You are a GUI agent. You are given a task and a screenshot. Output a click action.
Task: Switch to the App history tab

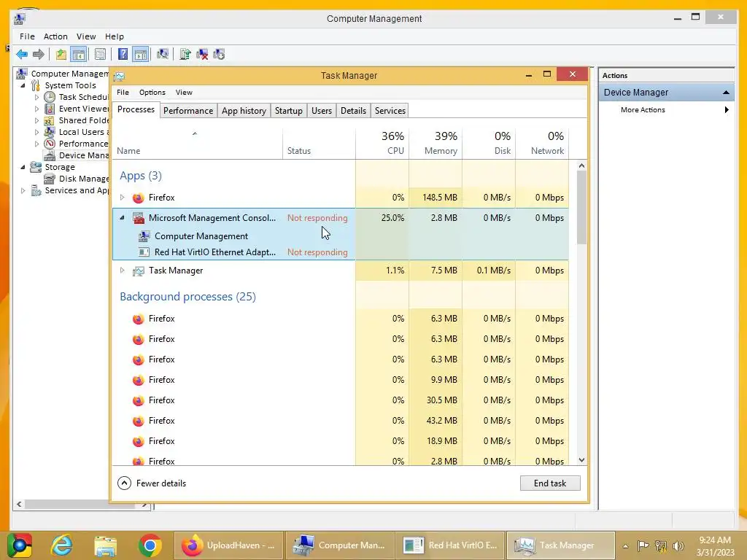(x=244, y=111)
